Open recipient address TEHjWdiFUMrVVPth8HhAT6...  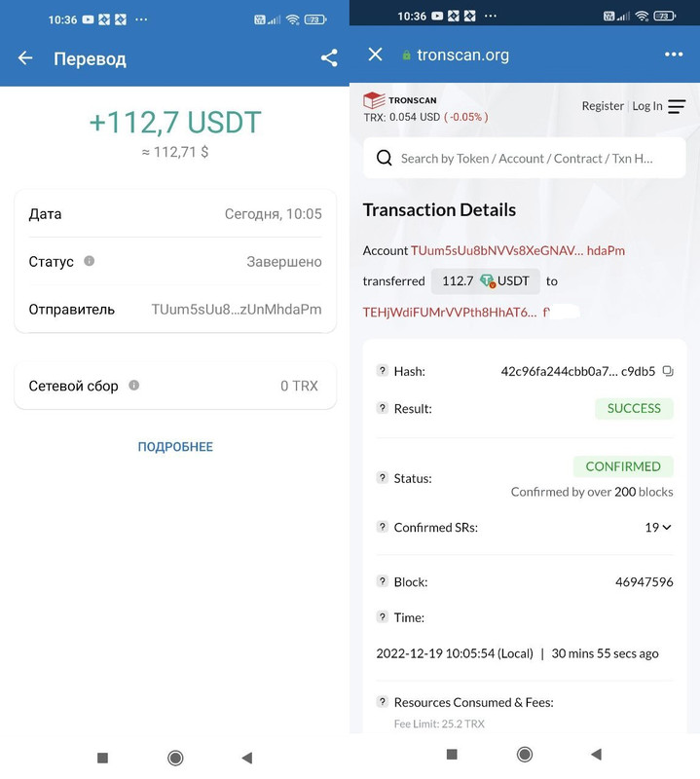(450, 312)
